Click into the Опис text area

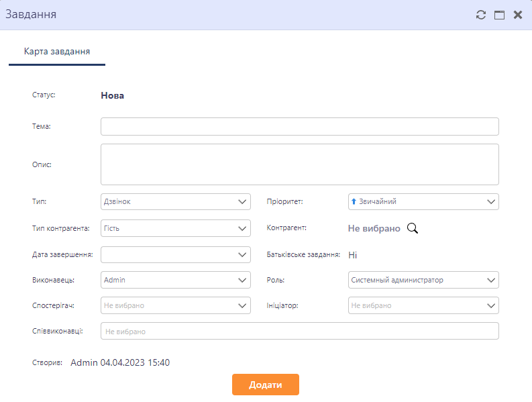299,164
